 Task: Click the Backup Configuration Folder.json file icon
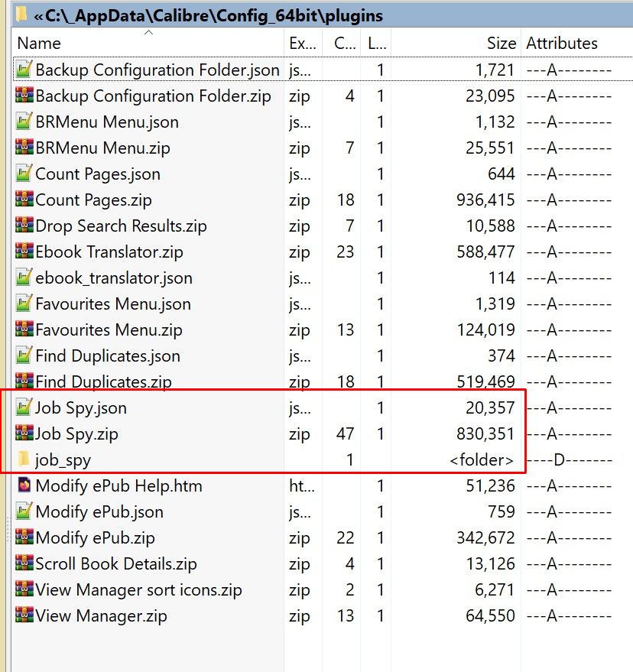(24, 70)
